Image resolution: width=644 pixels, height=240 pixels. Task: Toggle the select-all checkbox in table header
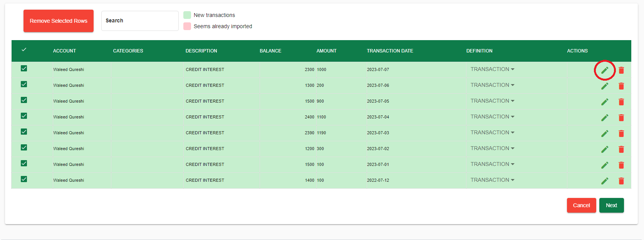(24, 50)
